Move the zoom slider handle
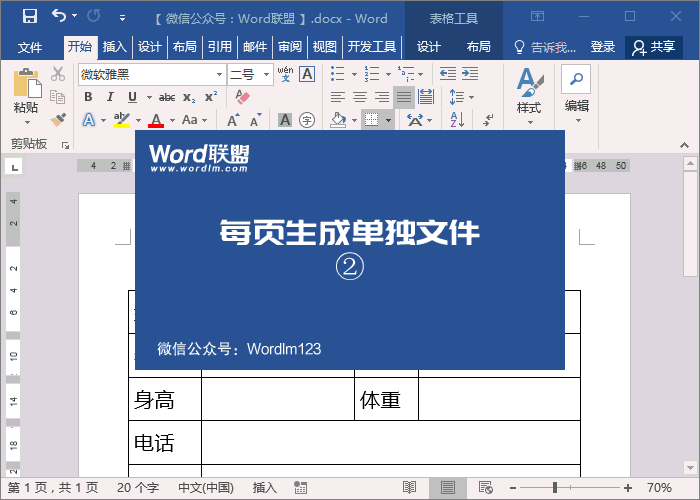This screenshot has width=700, height=500. 555,488
